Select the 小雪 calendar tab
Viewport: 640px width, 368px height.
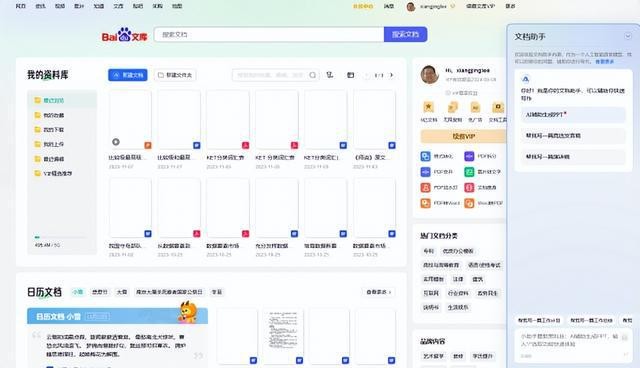(x=78, y=292)
